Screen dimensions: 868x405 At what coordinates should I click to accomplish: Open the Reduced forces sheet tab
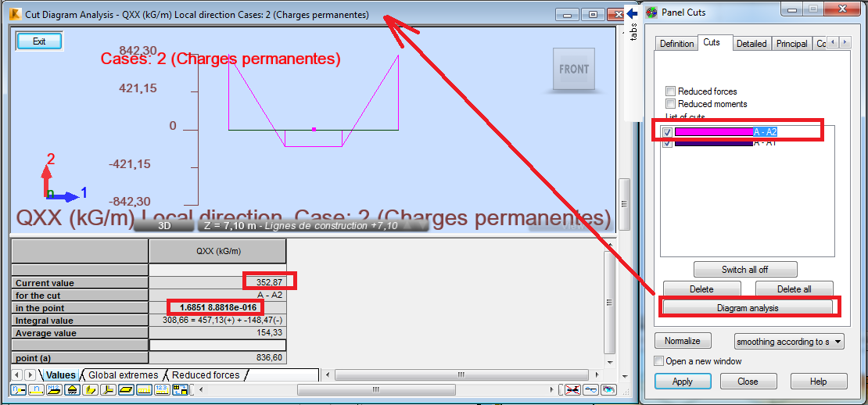click(206, 375)
